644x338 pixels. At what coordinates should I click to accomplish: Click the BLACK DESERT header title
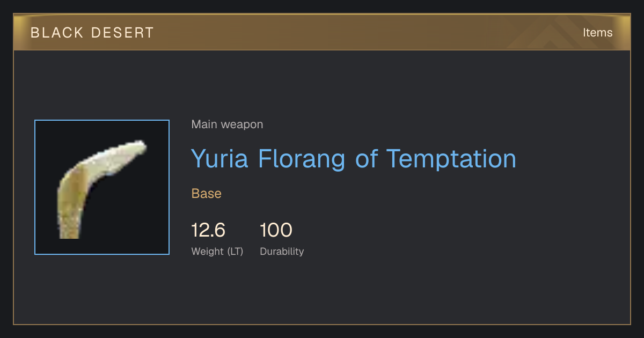pos(92,33)
